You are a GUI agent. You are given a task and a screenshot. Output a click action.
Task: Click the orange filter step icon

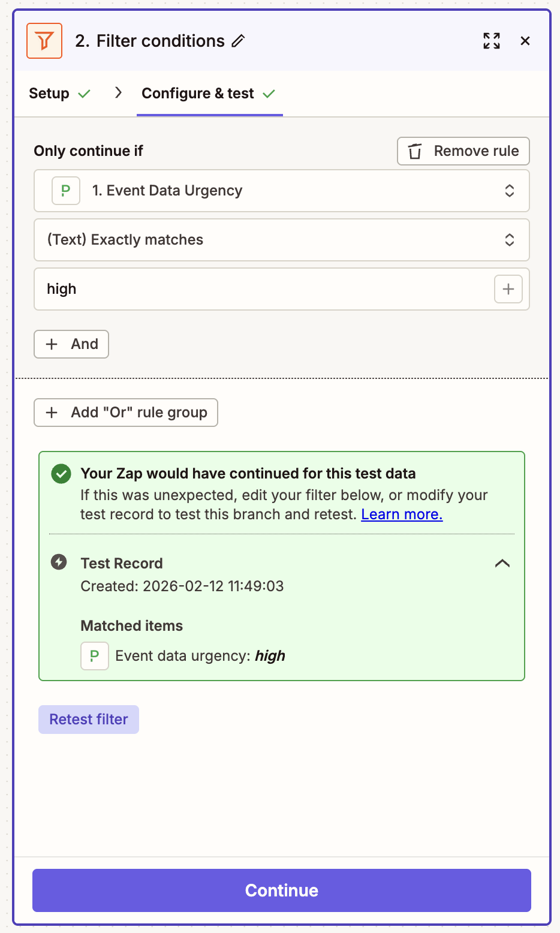(x=44, y=41)
